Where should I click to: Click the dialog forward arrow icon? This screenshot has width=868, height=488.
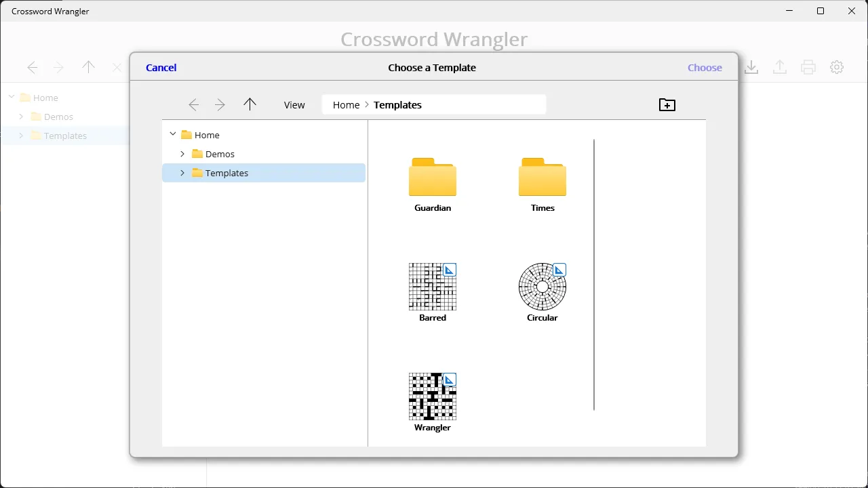point(220,105)
